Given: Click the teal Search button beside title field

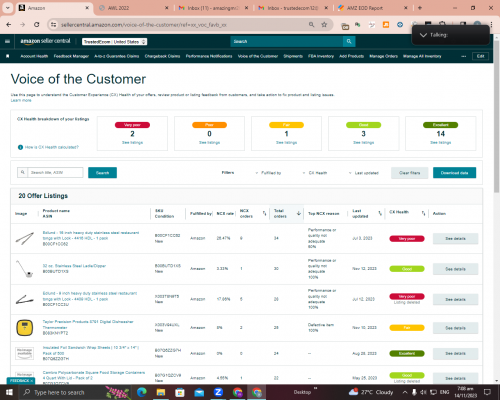Looking at the screenshot, I should pos(102,173).
